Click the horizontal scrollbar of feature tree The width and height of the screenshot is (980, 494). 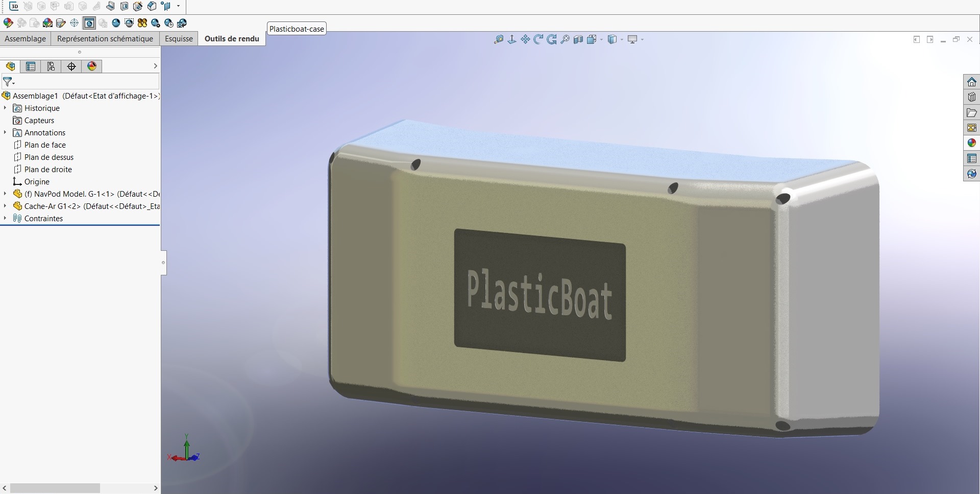pos(55,488)
